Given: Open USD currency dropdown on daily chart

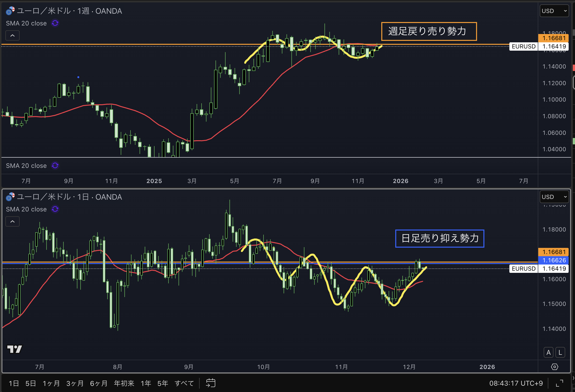Looking at the screenshot, I should (x=554, y=197).
